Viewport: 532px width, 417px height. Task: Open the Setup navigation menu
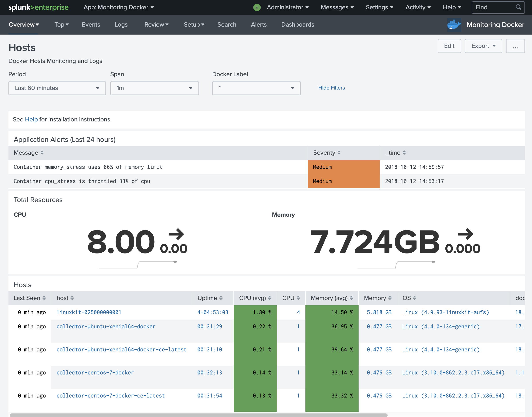[x=194, y=25]
